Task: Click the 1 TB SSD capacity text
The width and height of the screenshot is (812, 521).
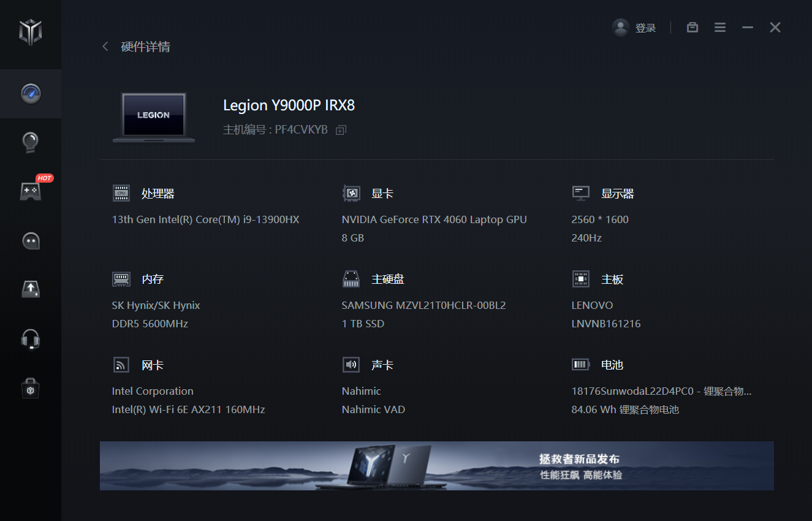Action: 363,324
